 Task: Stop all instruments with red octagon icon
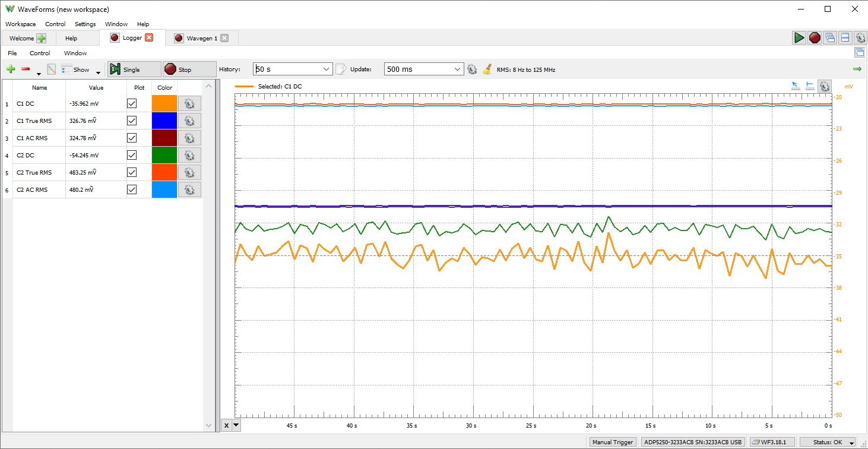pos(815,38)
